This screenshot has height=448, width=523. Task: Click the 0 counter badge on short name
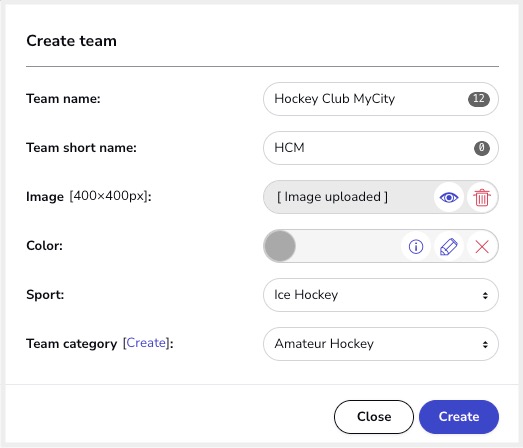tap(482, 148)
